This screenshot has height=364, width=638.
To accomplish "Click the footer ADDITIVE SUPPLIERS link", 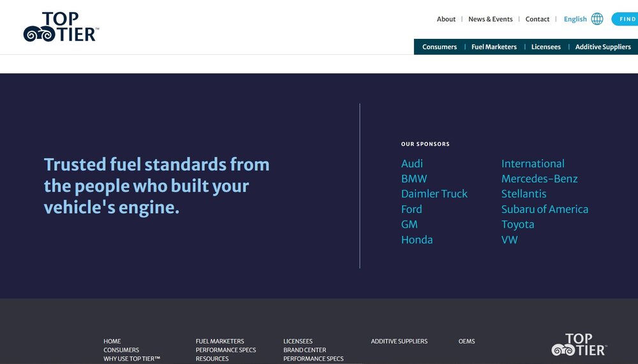I will 399,341.
